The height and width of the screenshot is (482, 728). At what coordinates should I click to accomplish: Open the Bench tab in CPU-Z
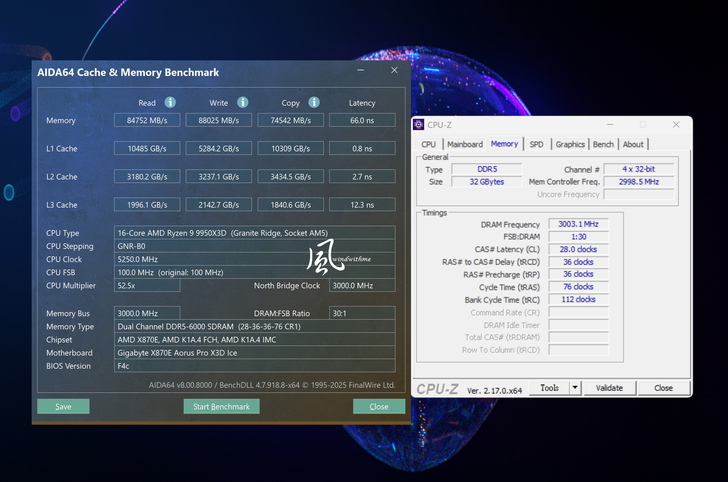click(x=603, y=144)
